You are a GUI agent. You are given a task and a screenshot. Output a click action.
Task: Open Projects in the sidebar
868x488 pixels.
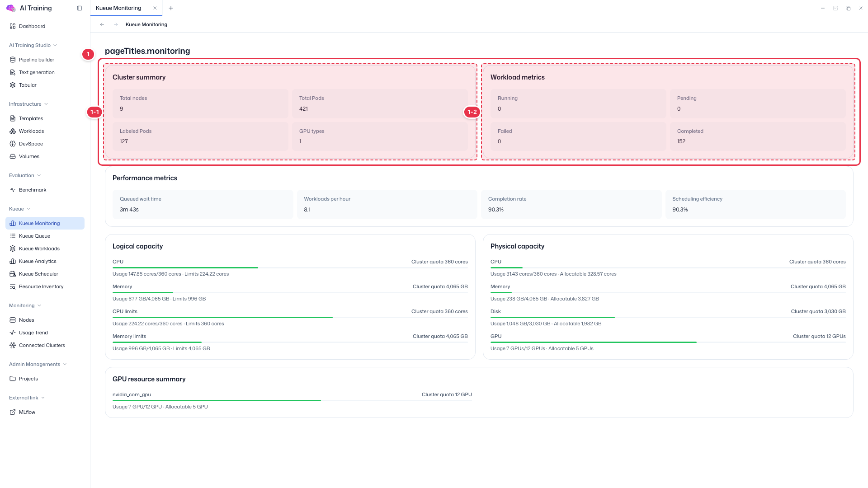pos(45,379)
